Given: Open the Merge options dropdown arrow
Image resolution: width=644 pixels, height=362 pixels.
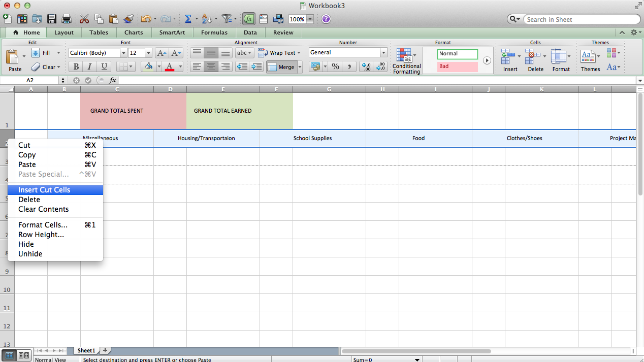Looking at the screenshot, I should point(300,67).
